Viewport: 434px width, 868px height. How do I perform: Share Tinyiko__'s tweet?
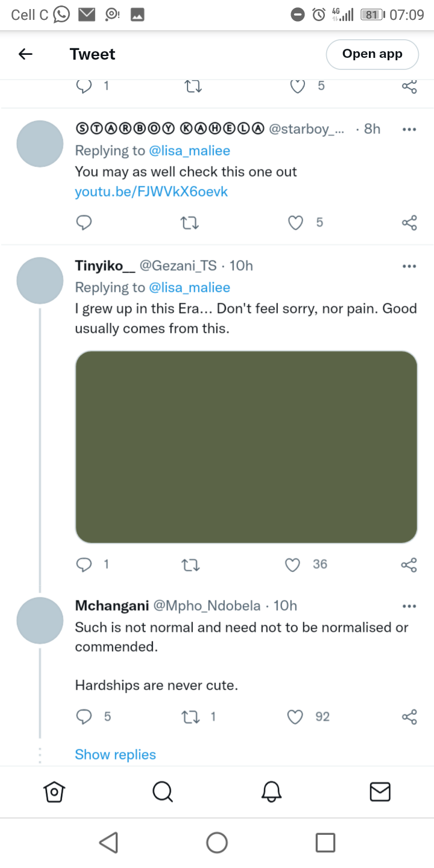(409, 565)
